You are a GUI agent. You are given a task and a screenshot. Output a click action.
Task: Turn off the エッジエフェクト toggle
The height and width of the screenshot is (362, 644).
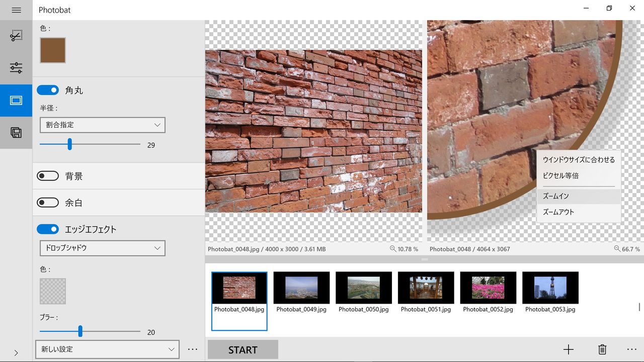[48, 229]
